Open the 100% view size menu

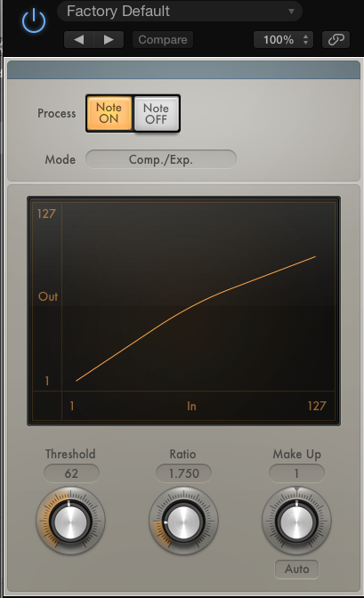(x=283, y=40)
